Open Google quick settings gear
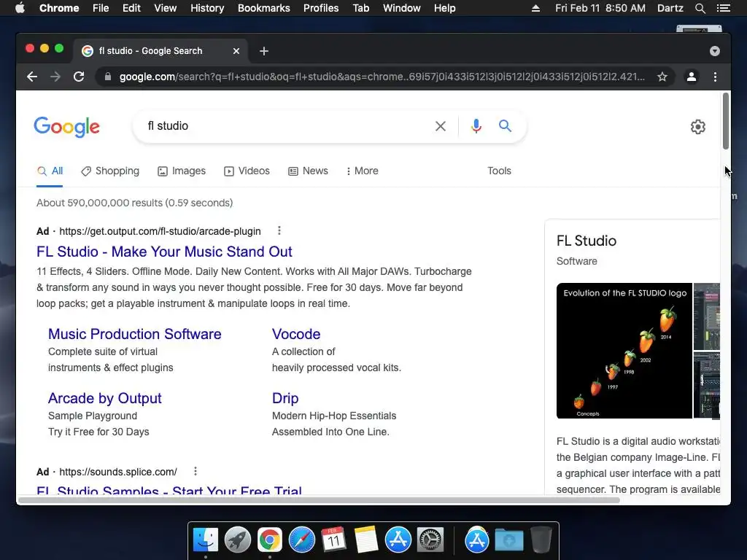The image size is (747, 560). pos(698,127)
